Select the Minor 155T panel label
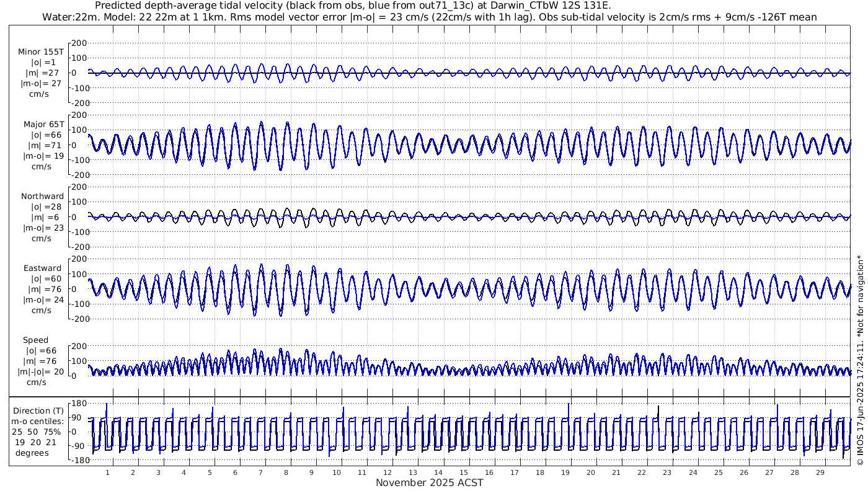The width and height of the screenshot is (868, 496). [x=41, y=52]
